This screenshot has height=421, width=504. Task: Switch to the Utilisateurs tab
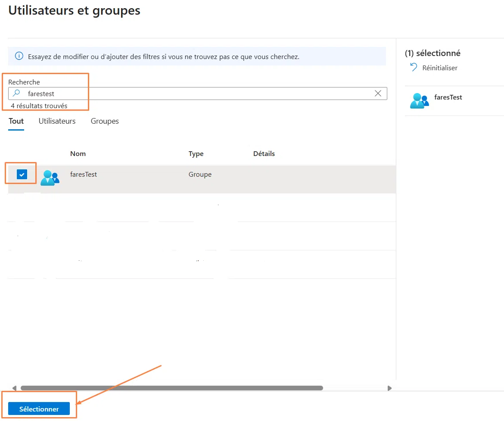coord(56,121)
